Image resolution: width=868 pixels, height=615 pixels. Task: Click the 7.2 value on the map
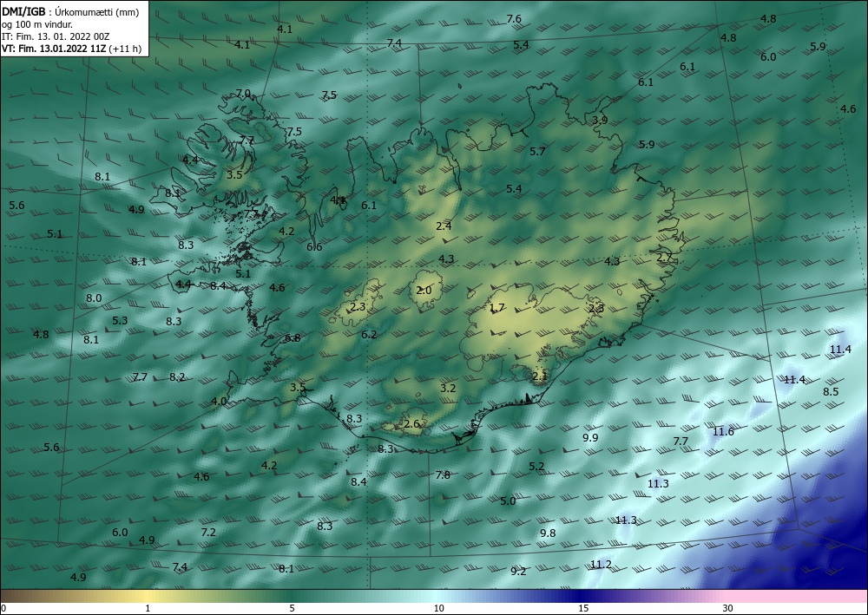208,532
